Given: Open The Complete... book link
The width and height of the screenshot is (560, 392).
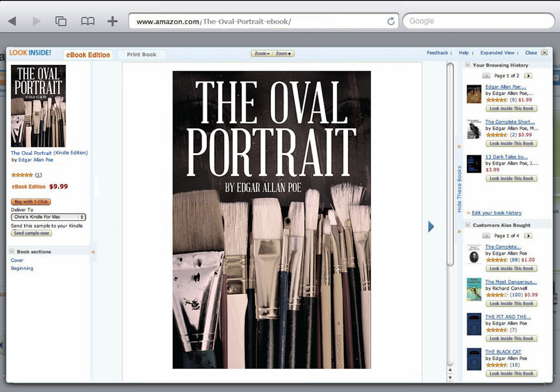Looking at the screenshot, I should [503, 247].
